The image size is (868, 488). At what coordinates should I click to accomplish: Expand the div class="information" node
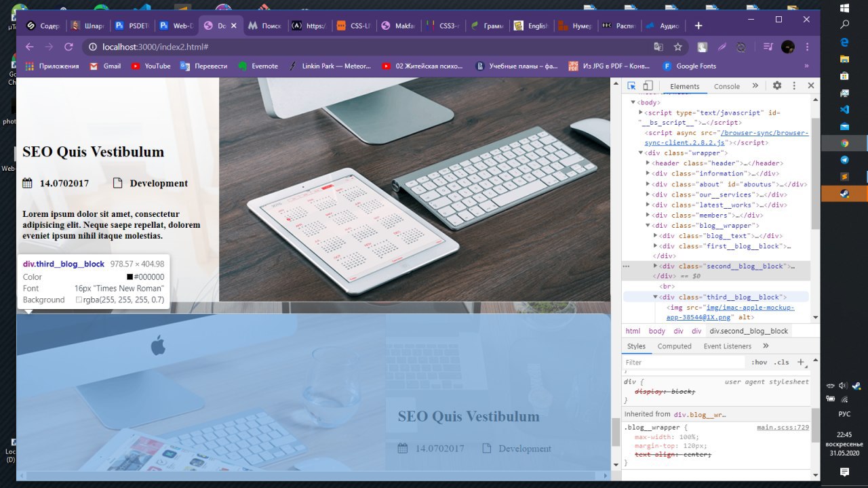pyautogui.click(x=648, y=174)
